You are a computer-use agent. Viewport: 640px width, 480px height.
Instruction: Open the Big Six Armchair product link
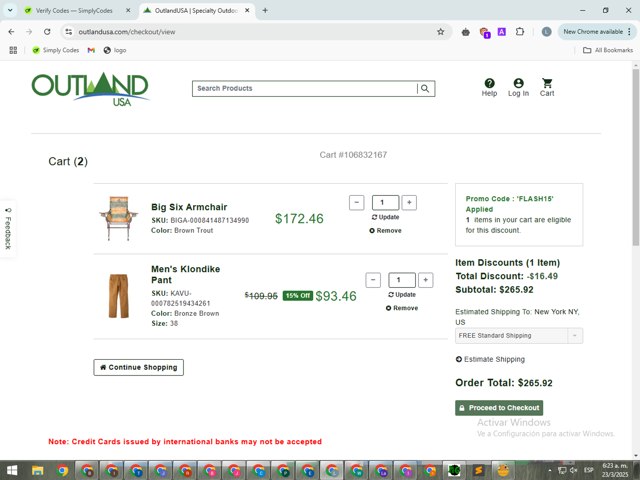point(189,207)
